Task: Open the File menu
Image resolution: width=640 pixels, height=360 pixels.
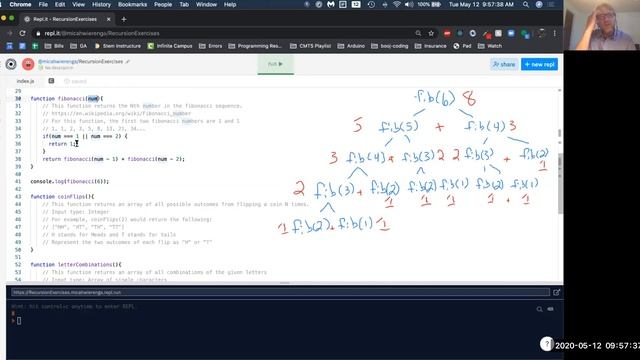Action: [43, 4]
